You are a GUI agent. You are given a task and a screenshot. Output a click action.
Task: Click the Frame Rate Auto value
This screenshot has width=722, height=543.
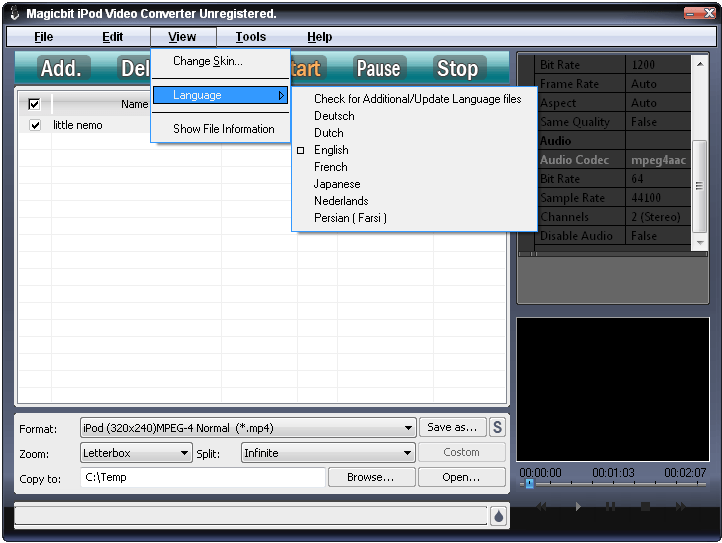(x=658, y=84)
